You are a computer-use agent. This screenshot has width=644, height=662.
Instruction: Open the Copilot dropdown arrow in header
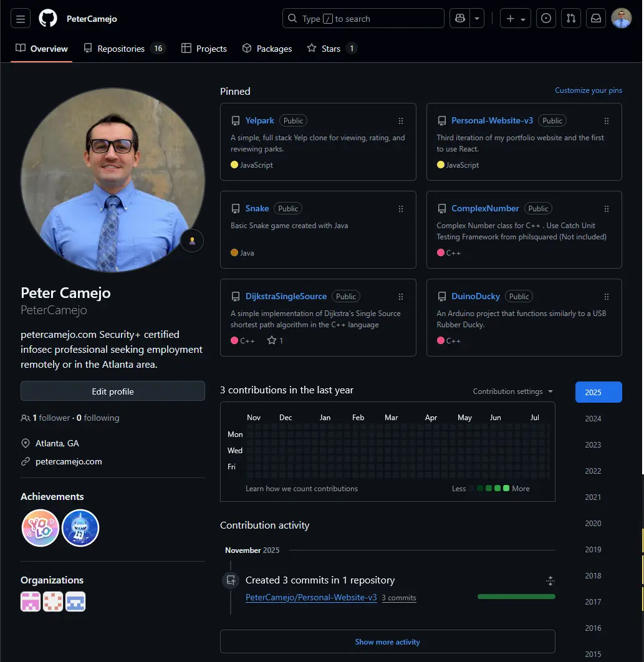tap(476, 18)
